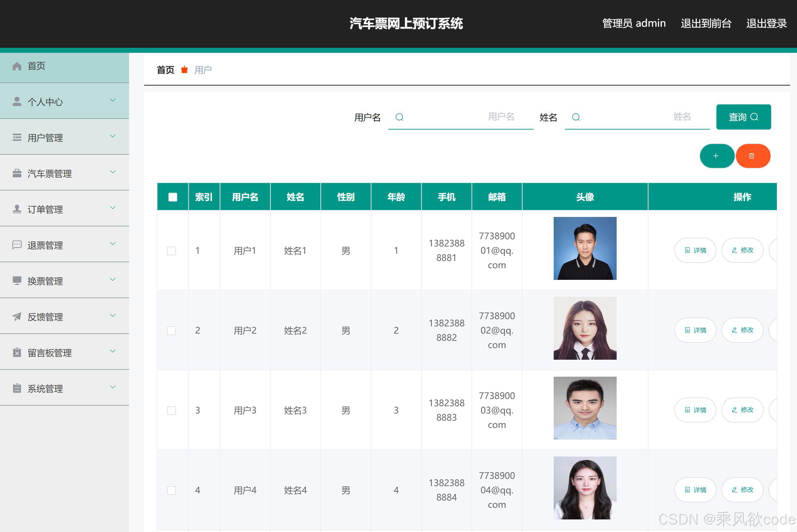797x532 pixels.
Task: Click the person icon beside 个人中心
Action: pyautogui.click(x=17, y=102)
